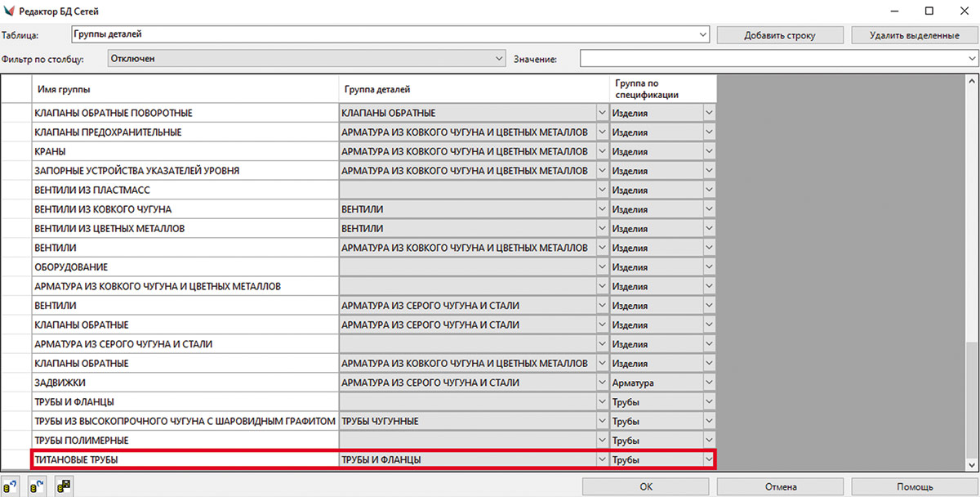Image resolution: width=980 pixels, height=497 pixels.
Task: Click the database undo icon
Action: pyautogui.click(x=11, y=487)
